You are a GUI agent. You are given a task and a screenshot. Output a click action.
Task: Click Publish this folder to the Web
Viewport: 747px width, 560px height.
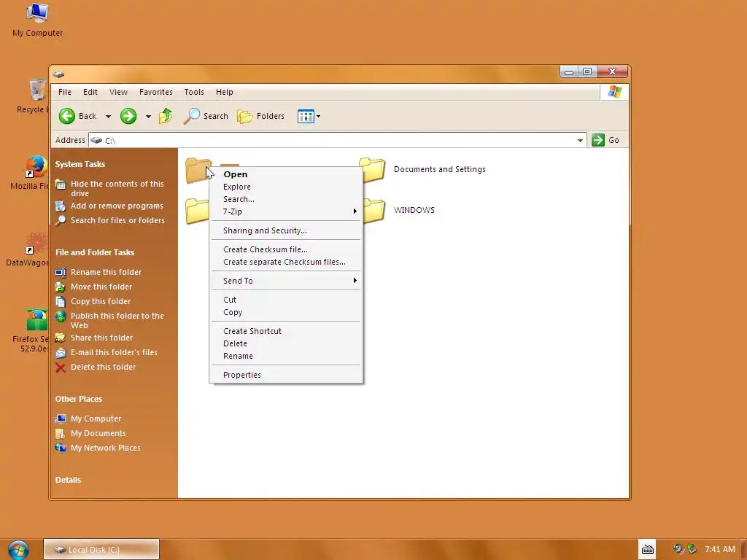tap(117, 321)
